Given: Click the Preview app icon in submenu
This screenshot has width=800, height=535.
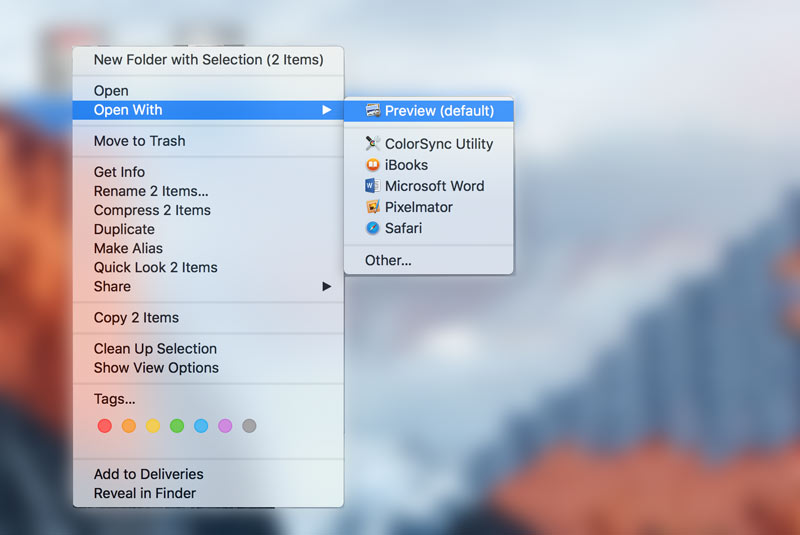Looking at the screenshot, I should click(x=373, y=111).
